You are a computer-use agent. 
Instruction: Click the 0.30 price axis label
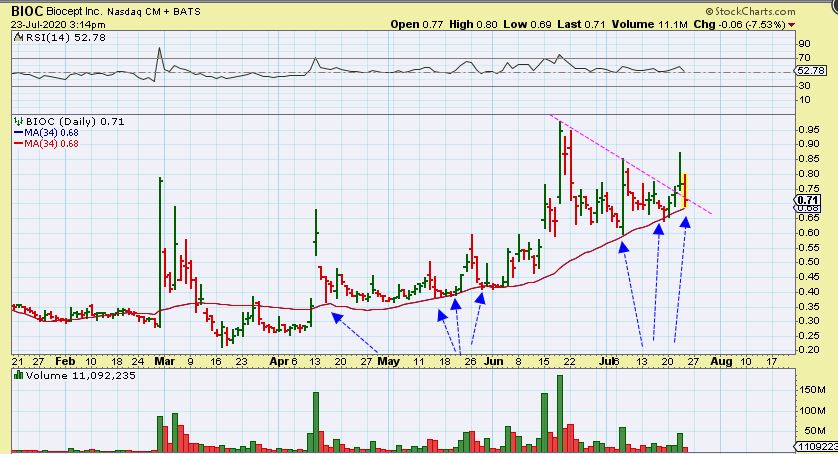(x=808, y=321)
